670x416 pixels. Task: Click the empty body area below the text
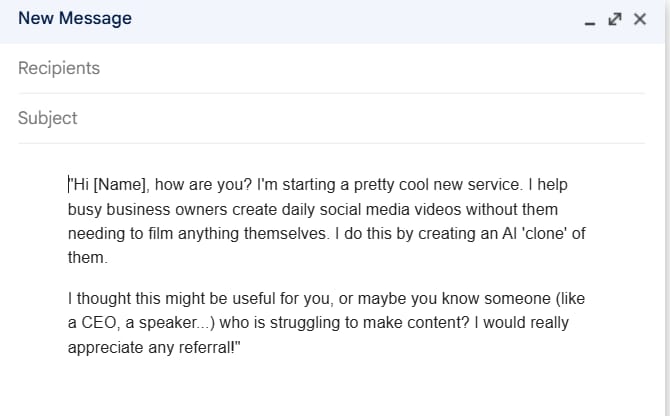(x=330, y=390)
